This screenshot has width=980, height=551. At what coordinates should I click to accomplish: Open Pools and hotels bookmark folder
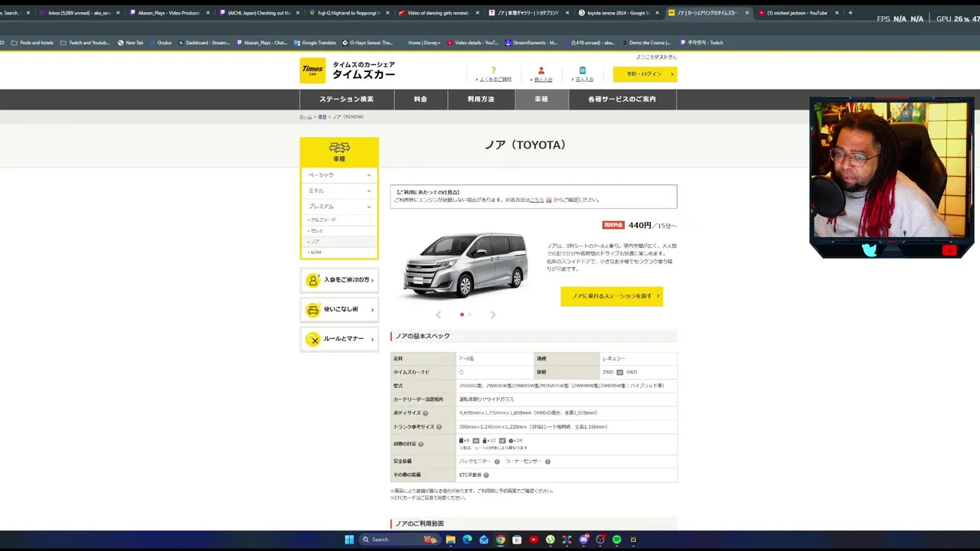[33, 43]
